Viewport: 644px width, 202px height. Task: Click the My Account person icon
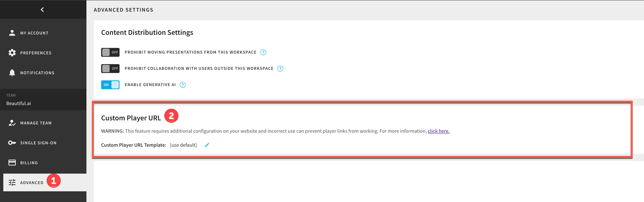click(x=12, y=33)
